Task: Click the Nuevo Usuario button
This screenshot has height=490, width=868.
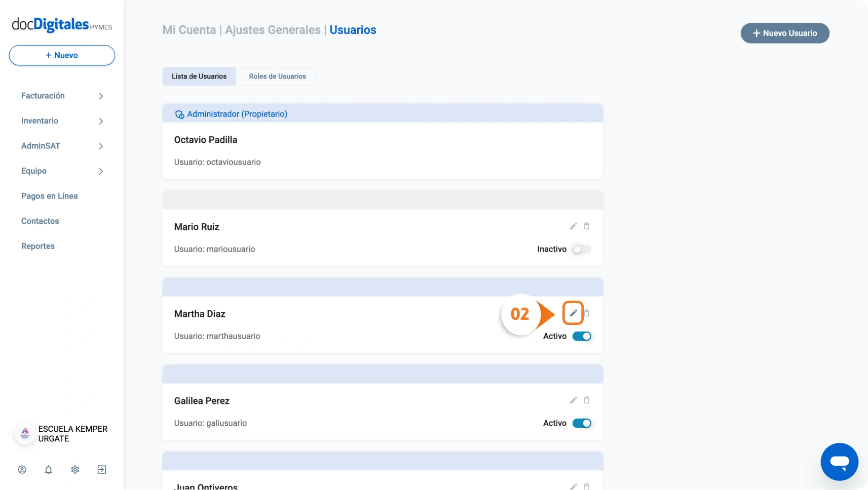Action: 784,33
